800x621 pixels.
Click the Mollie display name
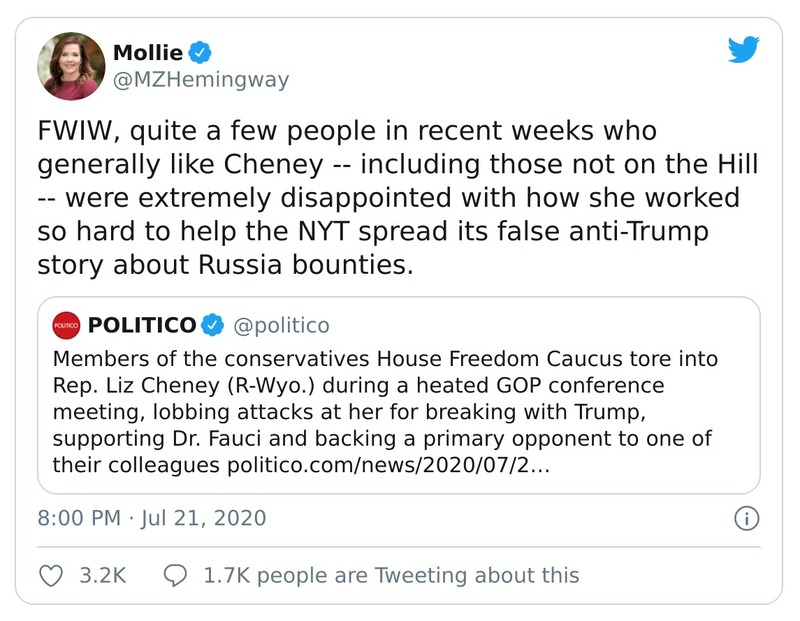click(x=149, y=53)
